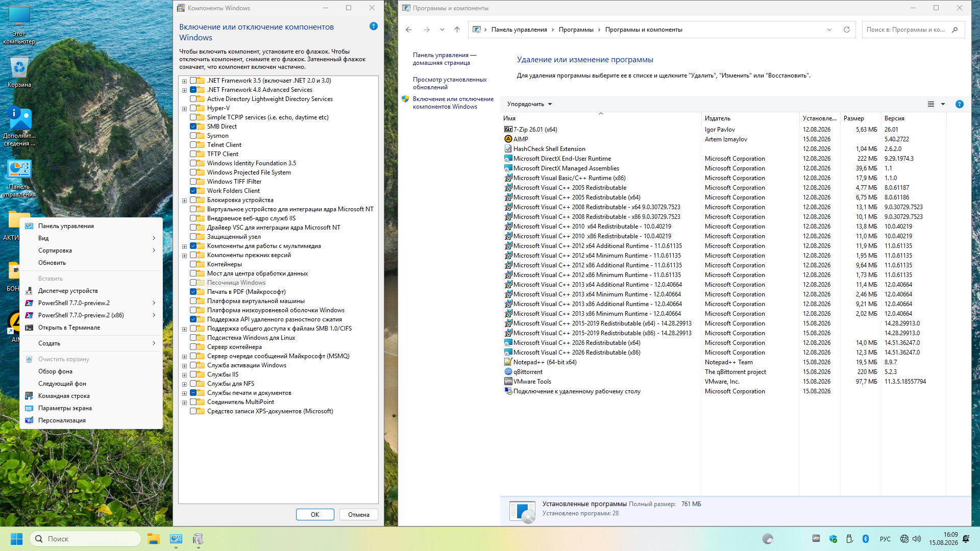Image resolution: width=980 pixels, height=551 pixels.
Task: Open the help icon in Windows Features dialog
Action: [374, 27]
